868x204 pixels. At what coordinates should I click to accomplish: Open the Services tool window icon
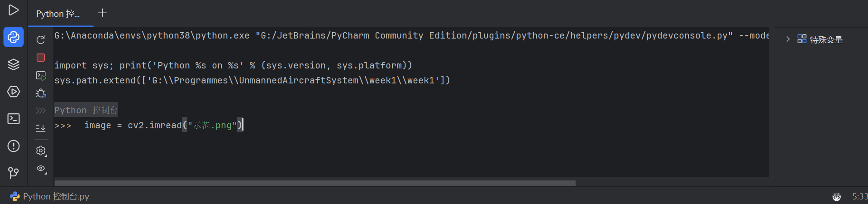pyautogui.click(x=14, y=92)
